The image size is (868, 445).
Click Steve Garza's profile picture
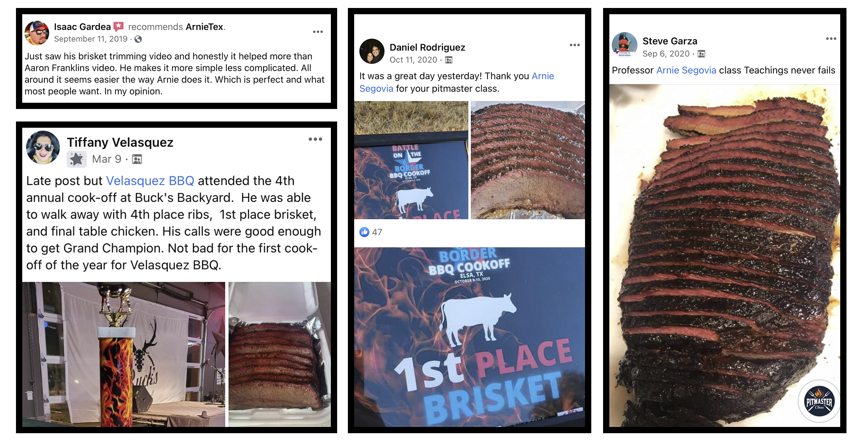click(x=624, y=45)
